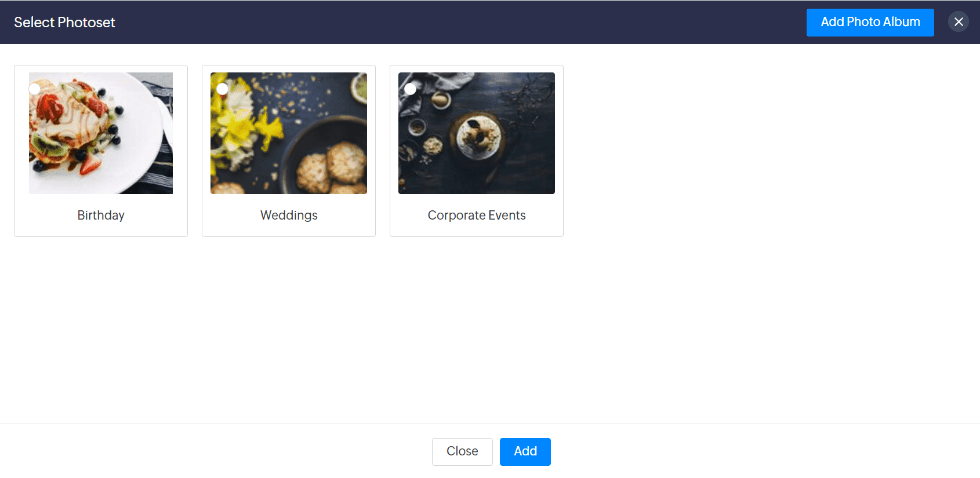Viewport: 980px width, 478px height.
Task: Click the Add Photo Album button
Action: [x=870, y=23]
